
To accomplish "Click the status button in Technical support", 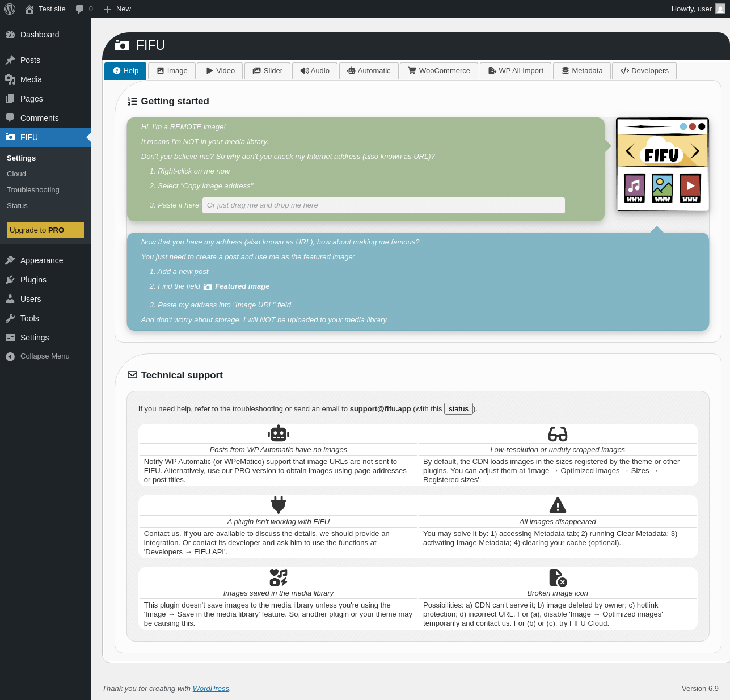I will click(458, 409).
